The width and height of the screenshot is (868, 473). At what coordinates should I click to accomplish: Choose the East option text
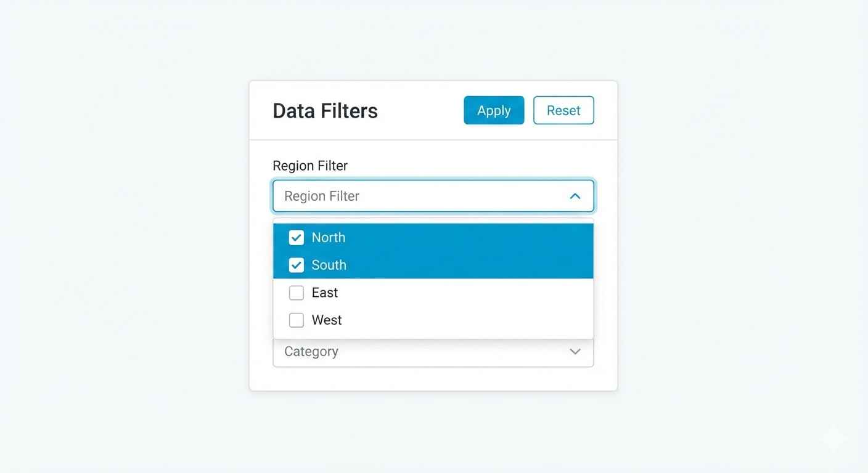click(325, 293)
